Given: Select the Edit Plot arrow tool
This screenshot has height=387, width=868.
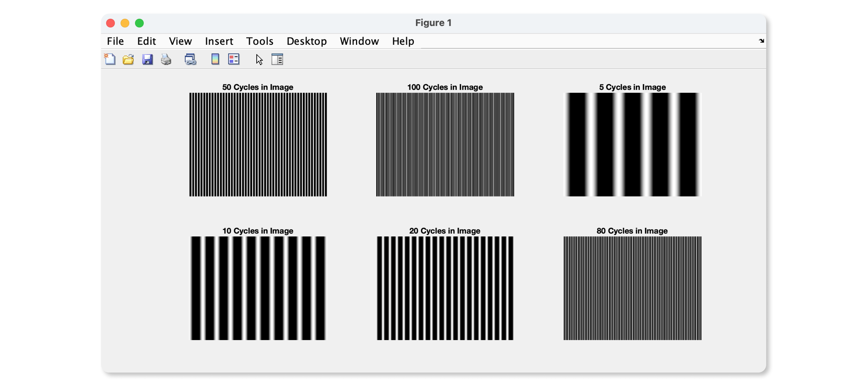Looking at the screenshot, I should click(259, 59).
